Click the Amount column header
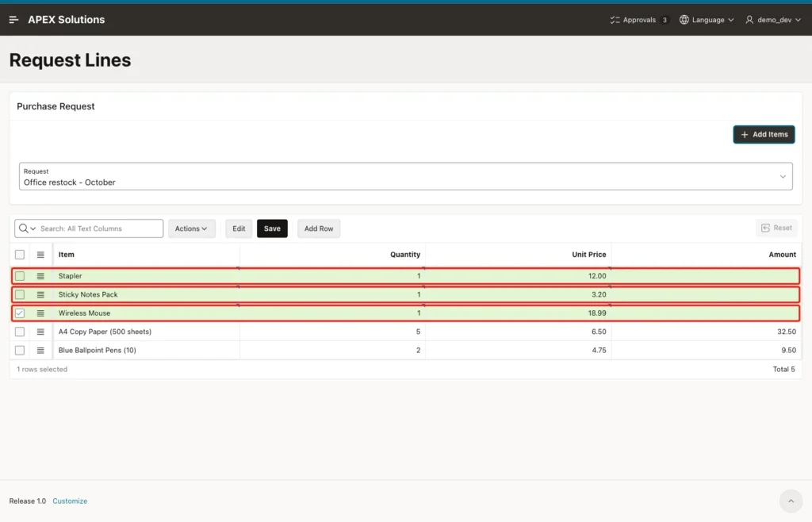The width and height of the screenshot is (812, 522). click(782, 255)
